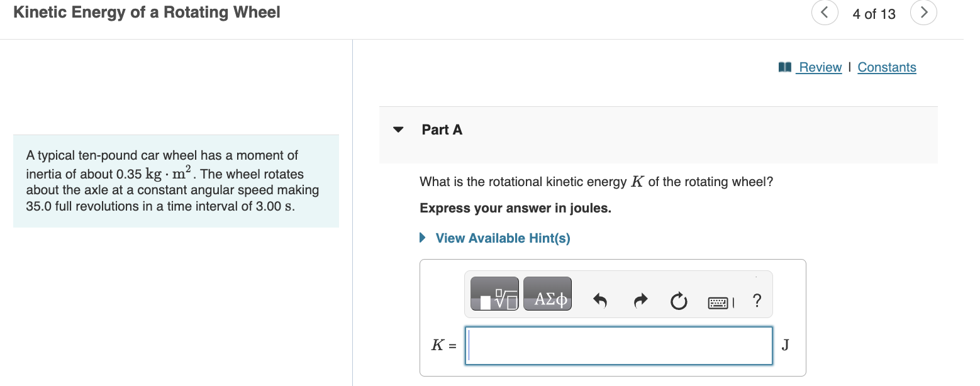Switch to keyboard entry mode
The height and width of the screenshot is (386, 980).
pos(718,301)
